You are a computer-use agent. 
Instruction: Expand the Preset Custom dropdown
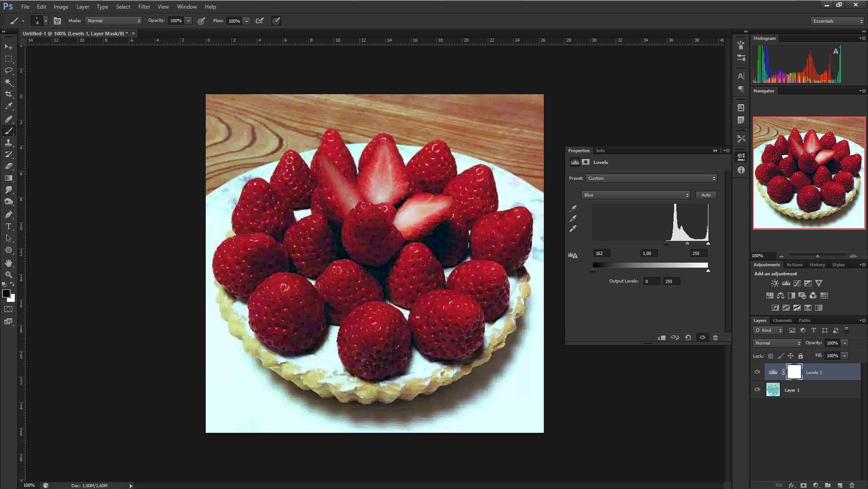[652, 178]
